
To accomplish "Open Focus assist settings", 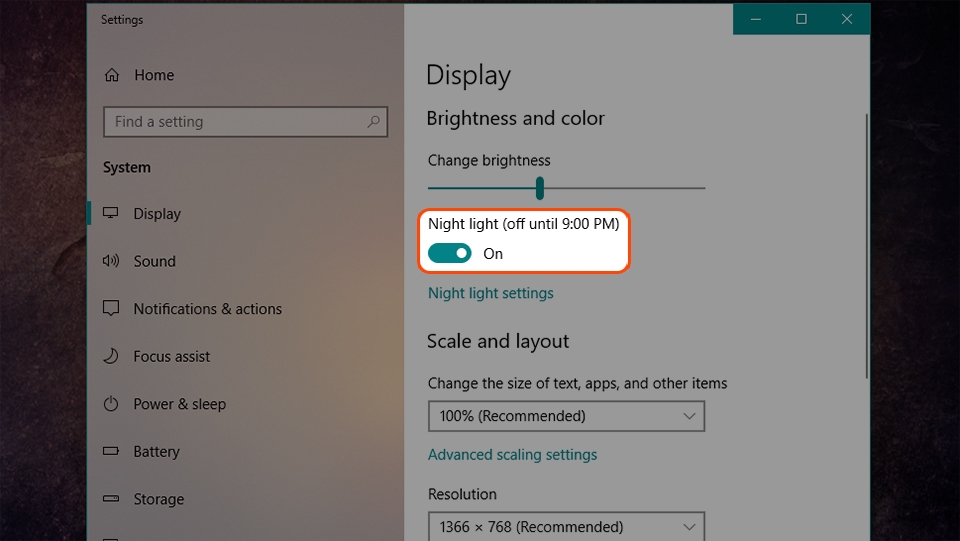I will (171, 356).
